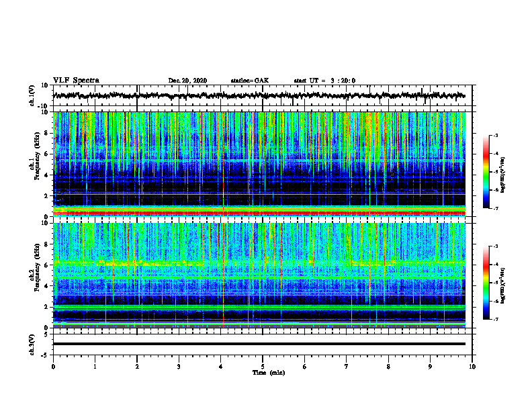Click the ch.1 voltage waveform trace
The image size is (532, 411).
tap(259, 95)
